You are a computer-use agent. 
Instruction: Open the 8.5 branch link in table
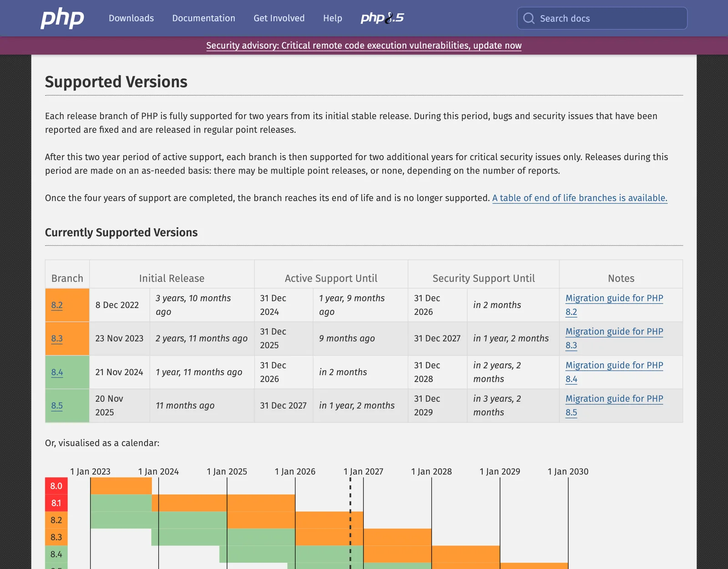click(x=57, y=406)
